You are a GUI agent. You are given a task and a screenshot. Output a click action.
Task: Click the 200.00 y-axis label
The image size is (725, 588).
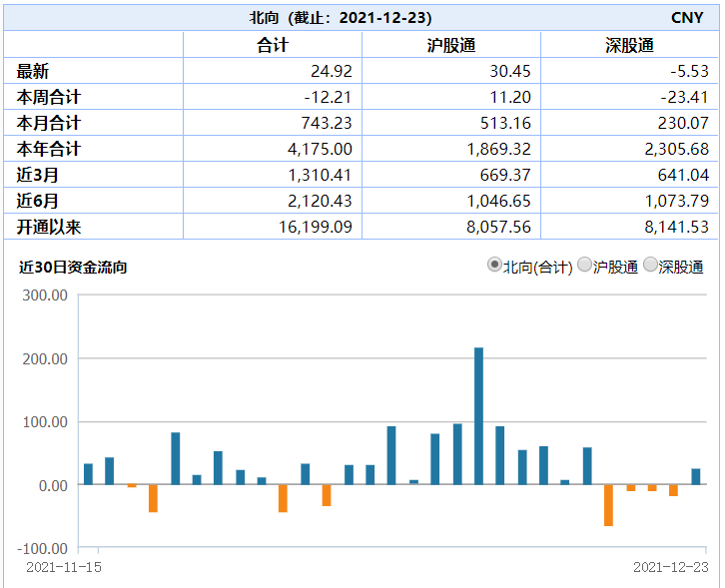45,358
